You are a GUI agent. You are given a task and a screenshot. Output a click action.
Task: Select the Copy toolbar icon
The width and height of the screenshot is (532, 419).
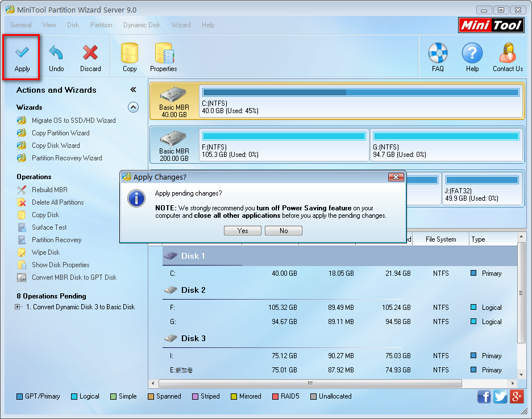pos(130,57)
